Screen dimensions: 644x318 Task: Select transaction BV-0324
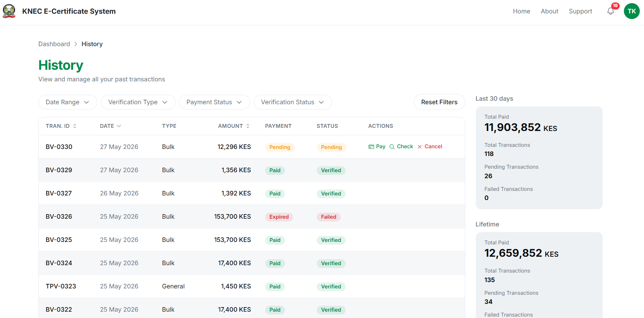pos(59,263)
